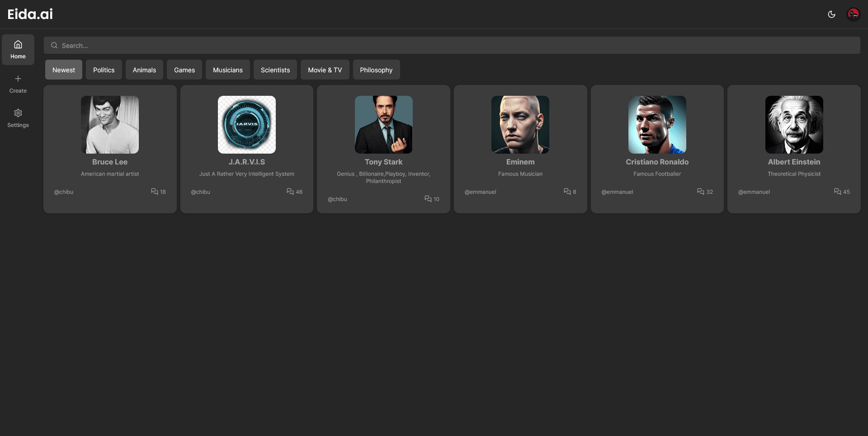Click the Albert Einstein name title
Screen dimensions: 868x436
click(794, 162)
